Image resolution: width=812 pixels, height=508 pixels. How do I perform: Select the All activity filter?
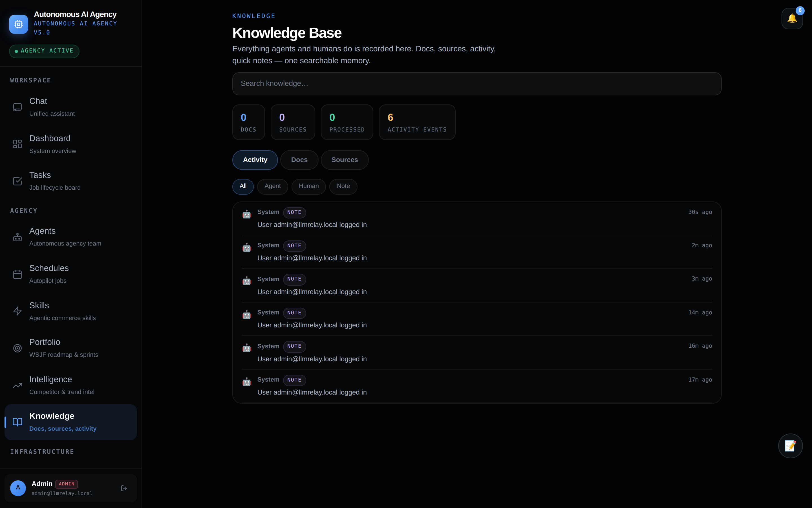coord(243,187)
